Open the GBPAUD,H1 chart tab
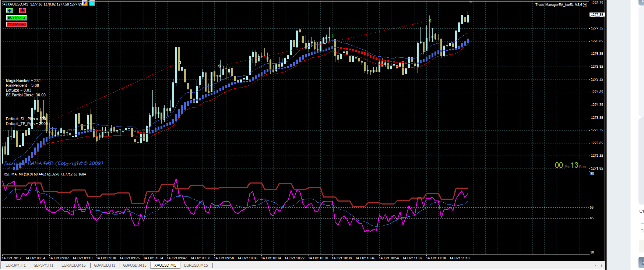 (x=105, y=265)
